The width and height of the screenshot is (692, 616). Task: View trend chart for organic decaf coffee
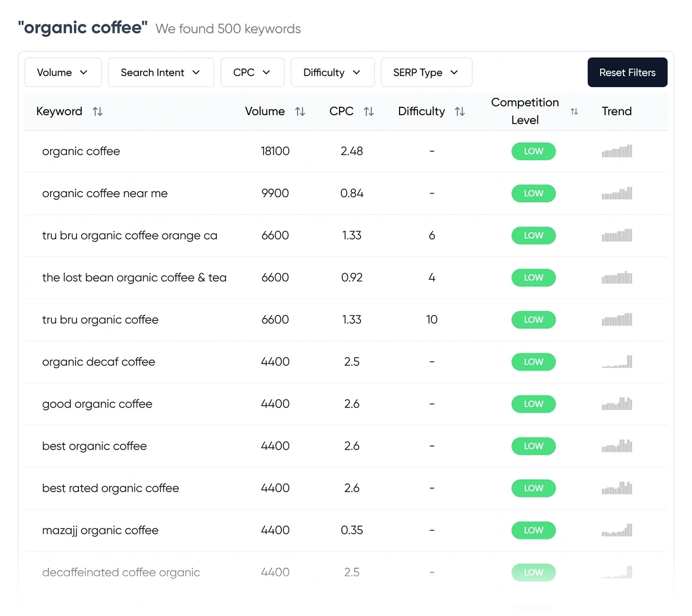click(x=617, y=361)
